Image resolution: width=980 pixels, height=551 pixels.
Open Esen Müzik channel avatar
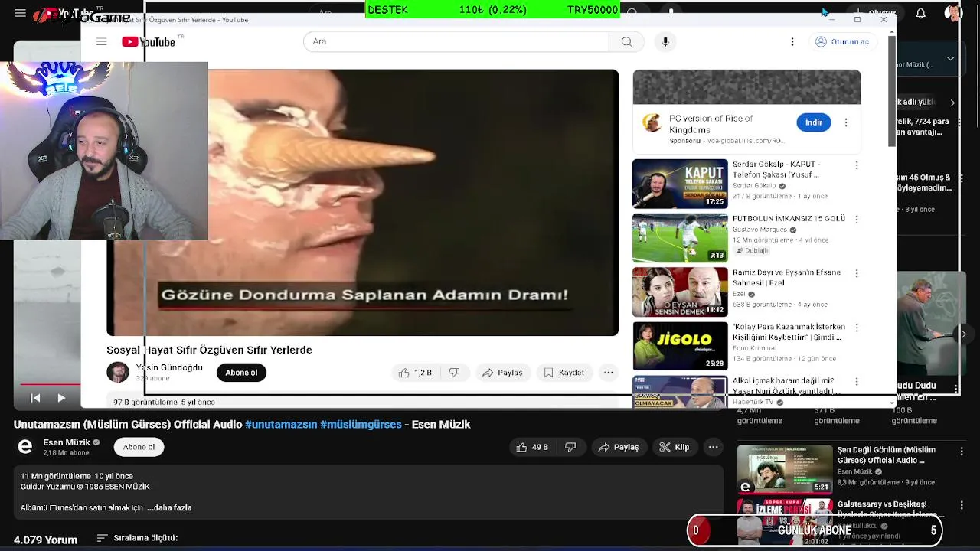tap(25, 447)
